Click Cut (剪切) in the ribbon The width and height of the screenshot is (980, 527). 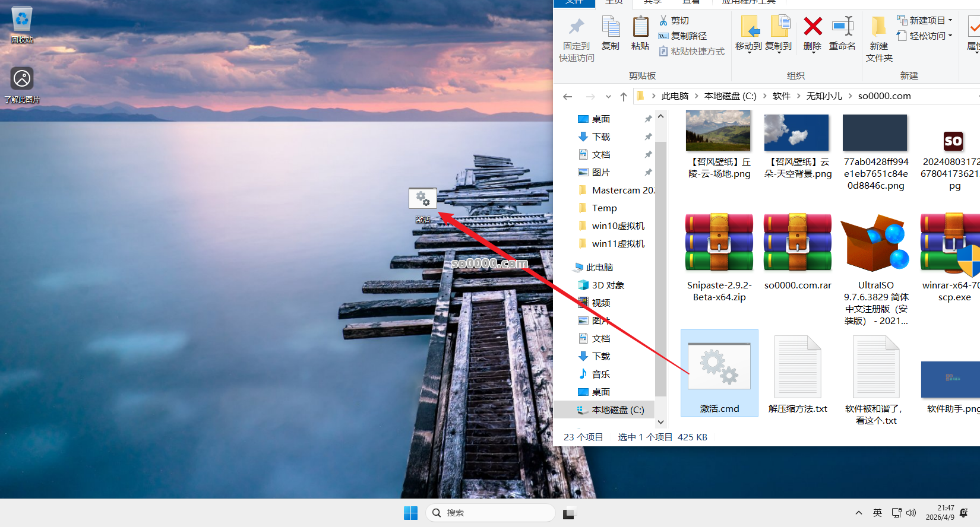(674, 21)
